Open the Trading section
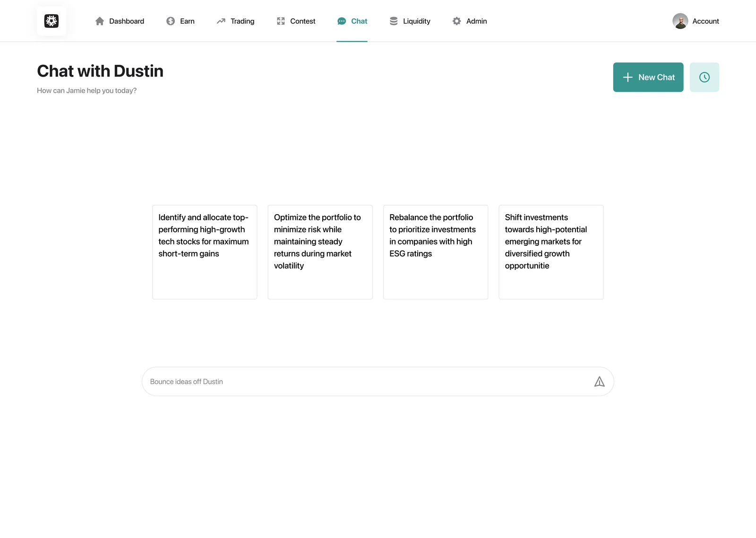 (242, 21)
